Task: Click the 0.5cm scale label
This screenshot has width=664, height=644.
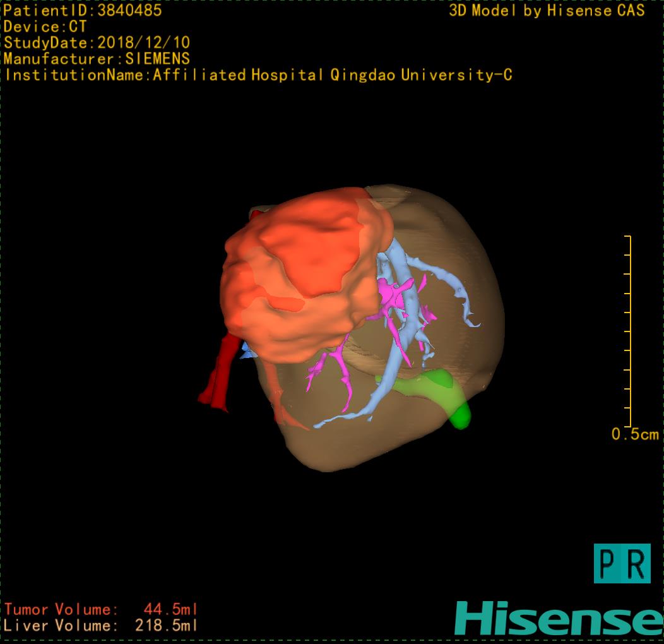Action: coord(635,434)
